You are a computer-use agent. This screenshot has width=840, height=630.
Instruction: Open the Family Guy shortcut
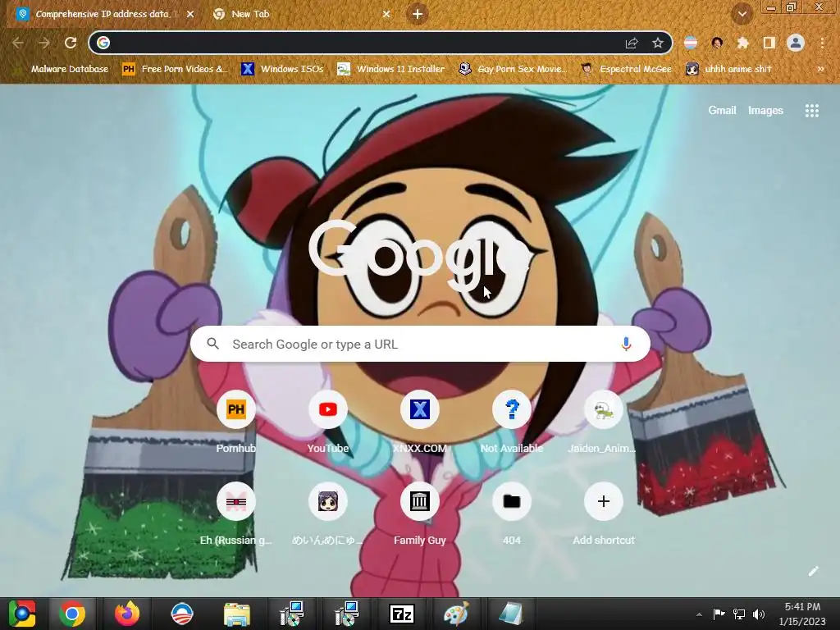pos(420,515)
